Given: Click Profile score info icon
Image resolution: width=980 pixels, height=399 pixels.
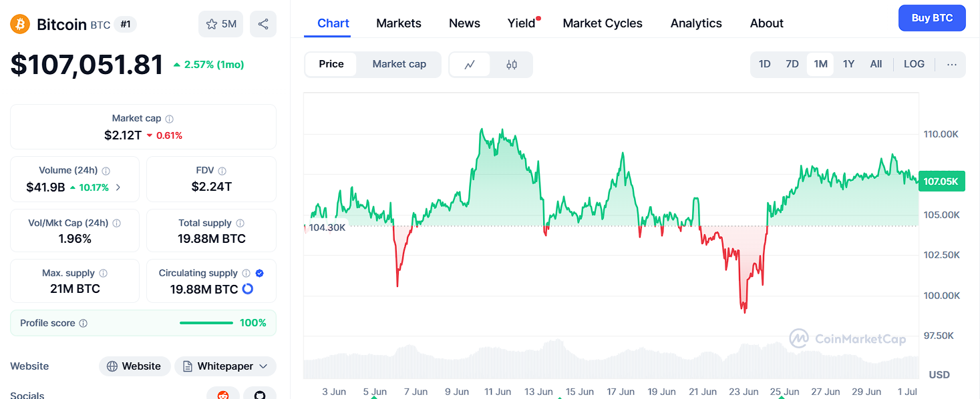Looking at the screenshot, I should click(x=84, y=324).
